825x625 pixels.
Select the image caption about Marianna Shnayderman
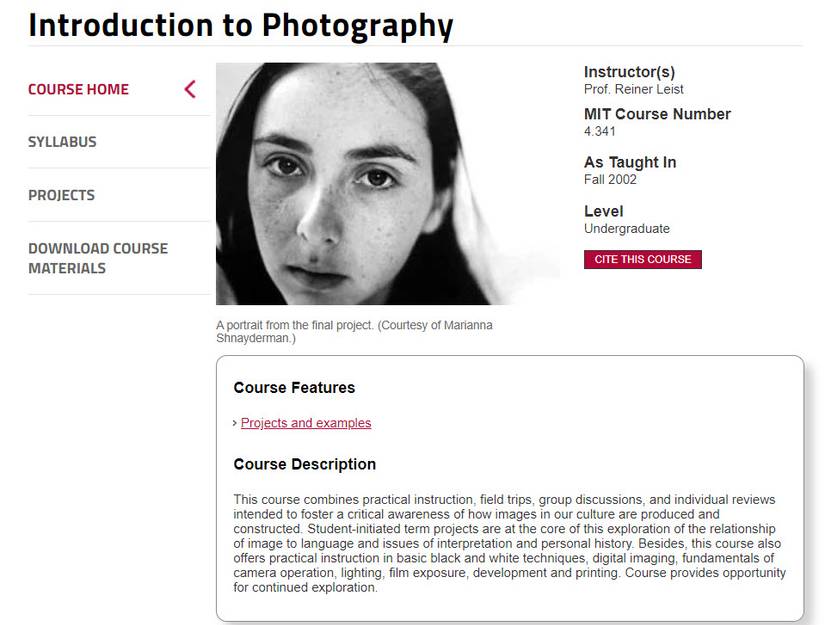coord(356,331)
